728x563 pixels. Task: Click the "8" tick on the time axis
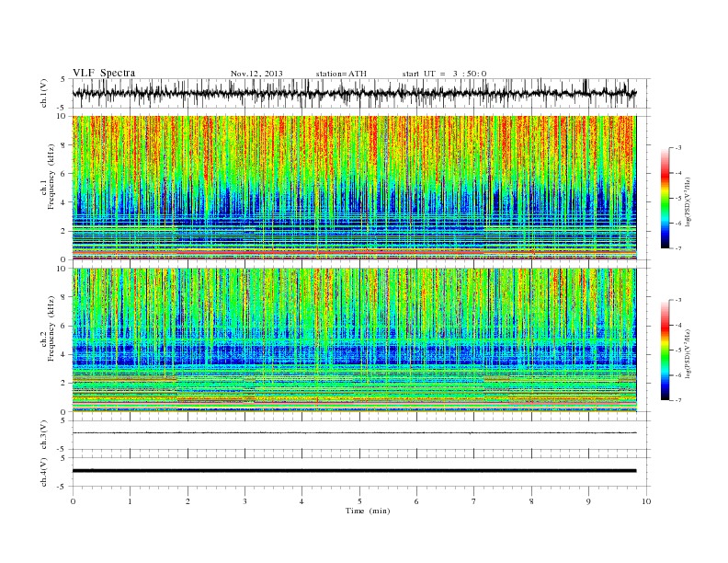pos(531,501)
